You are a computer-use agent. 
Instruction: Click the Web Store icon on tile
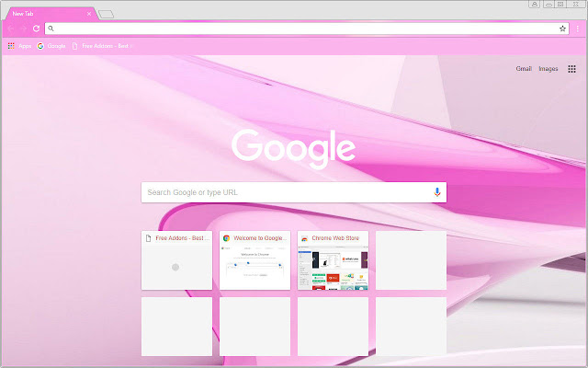(x=304, y=238)
